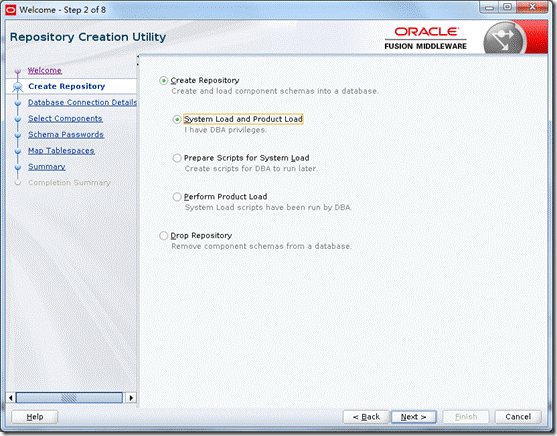Click the Summary step bullet icon
Viewport: 557px width, 436px height.
[18, 167]
